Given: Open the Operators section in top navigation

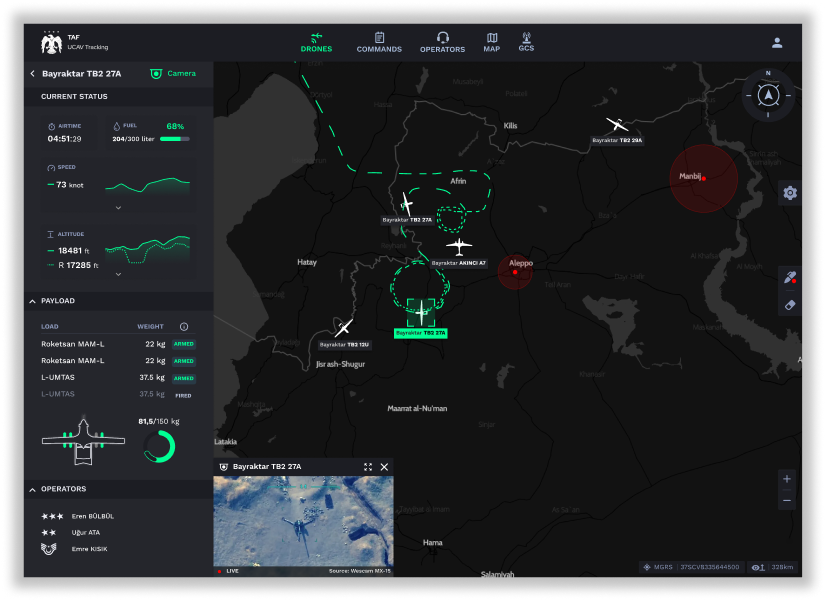Looking at the screenshot, I should (442, 42).
